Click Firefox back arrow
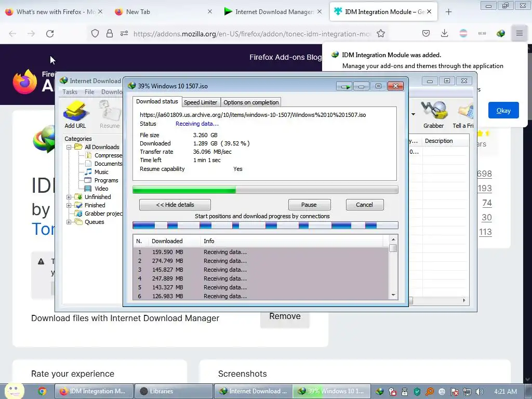 point(12,33)
